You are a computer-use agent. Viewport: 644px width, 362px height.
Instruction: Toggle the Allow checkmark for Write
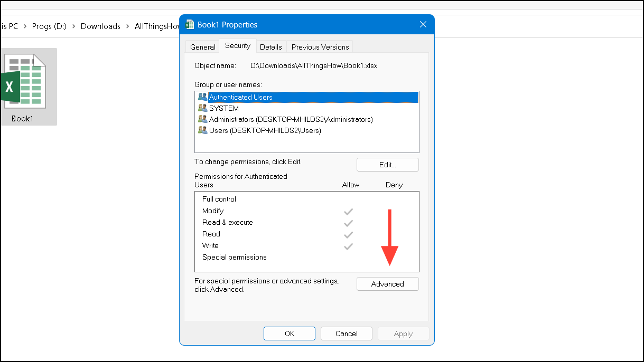click(348, 246)
